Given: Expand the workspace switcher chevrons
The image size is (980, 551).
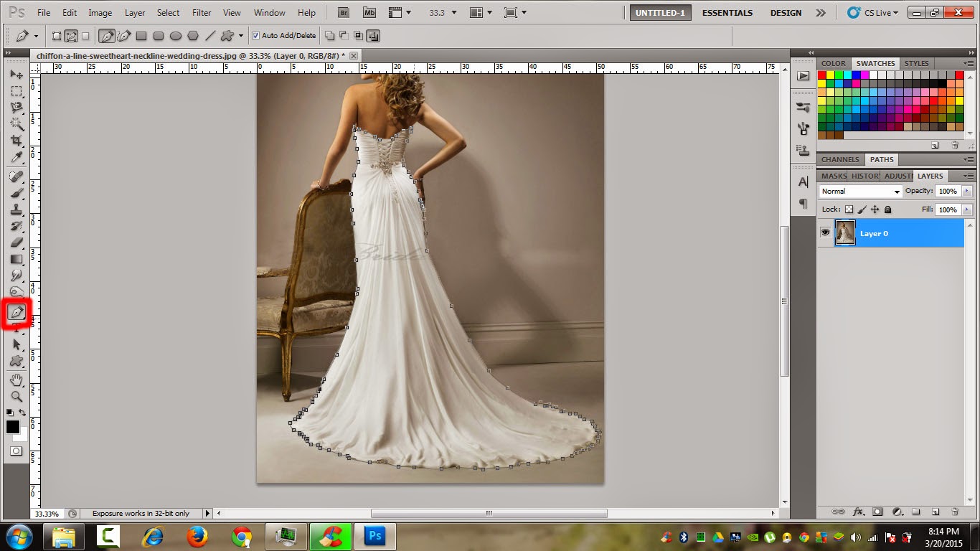Looking at the screenshot, I should point(821,12).
